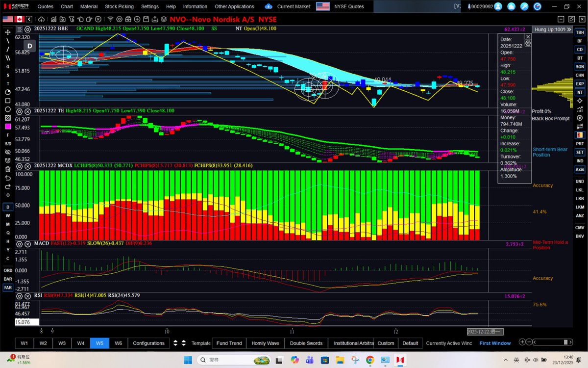Close the price data info popup
This screenshot has height=368, width=588.
tap(528, 37)
